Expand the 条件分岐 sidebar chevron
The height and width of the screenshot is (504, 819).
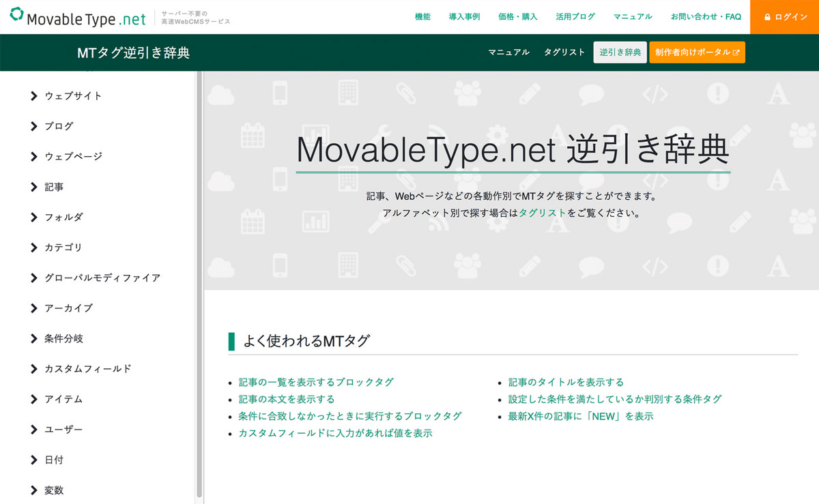(34, 339)
